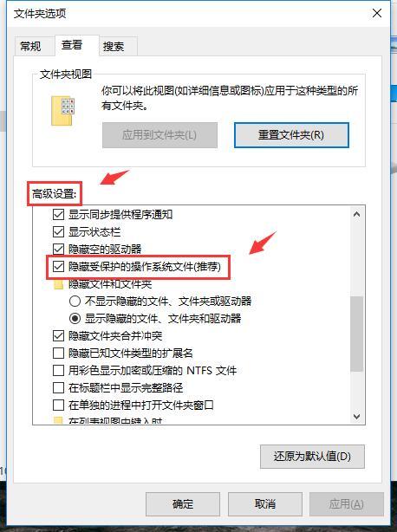The height and width of the screenshot is (532, 397).
Task: Select 不显示隐藏的文件、文件夹或驱动器 radio option
Action: [75, 301]
